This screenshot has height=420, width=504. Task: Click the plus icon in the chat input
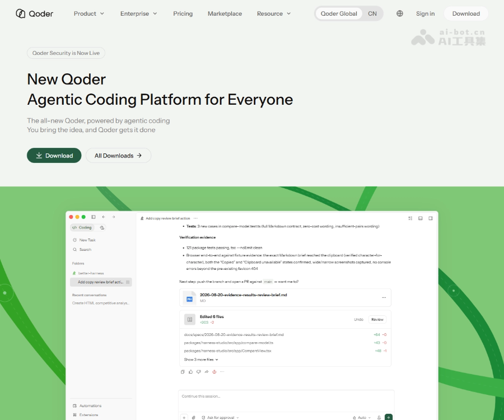click(184, 417)
